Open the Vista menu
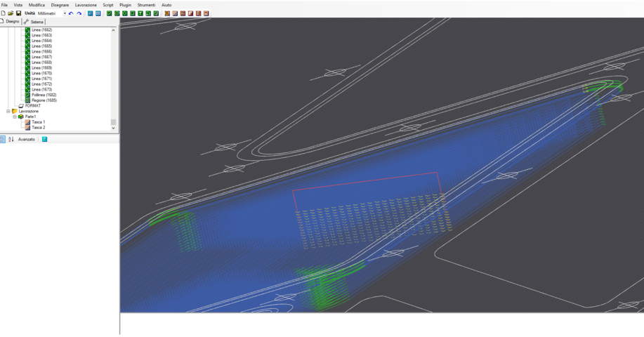 point(18,5)
